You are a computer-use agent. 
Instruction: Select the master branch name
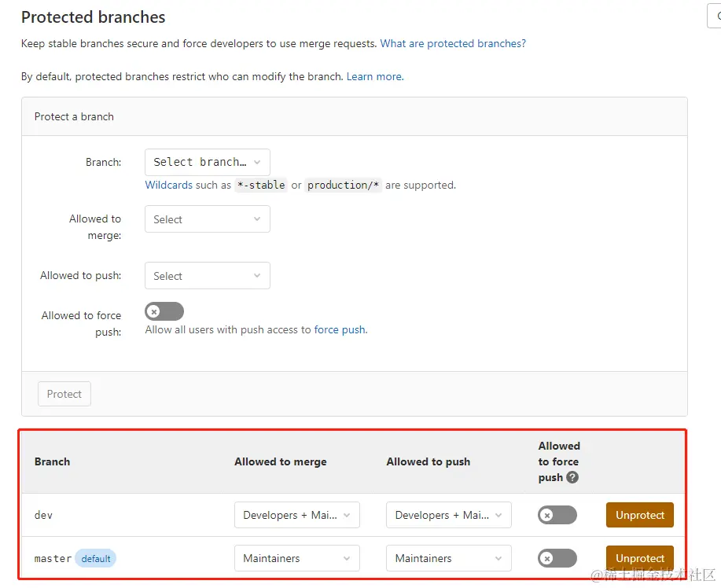tap(53, 559)
